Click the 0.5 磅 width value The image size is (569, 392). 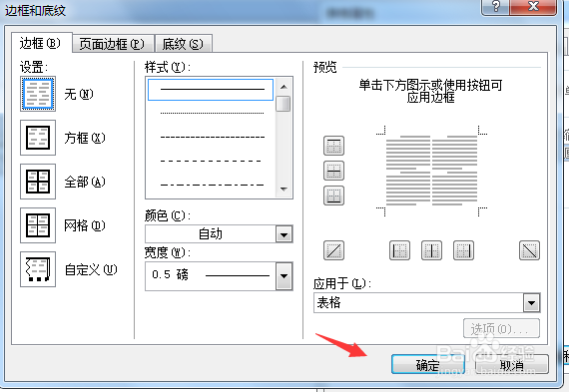point(170,275)
